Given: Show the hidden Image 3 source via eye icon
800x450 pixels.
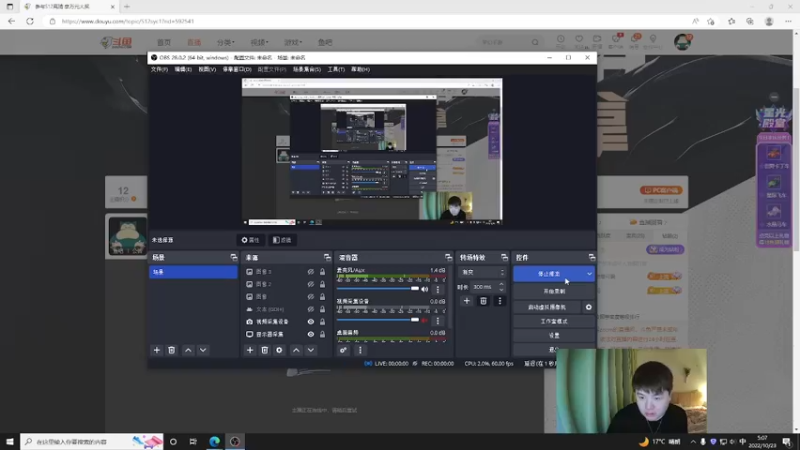Looking at the screenshot, I should 311,271.
